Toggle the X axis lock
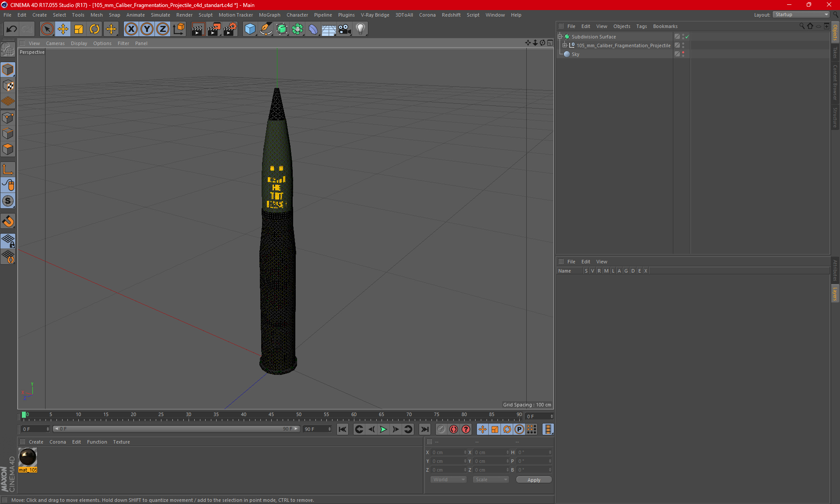Screen dimensions: 840x504 [x=131, y=29]
